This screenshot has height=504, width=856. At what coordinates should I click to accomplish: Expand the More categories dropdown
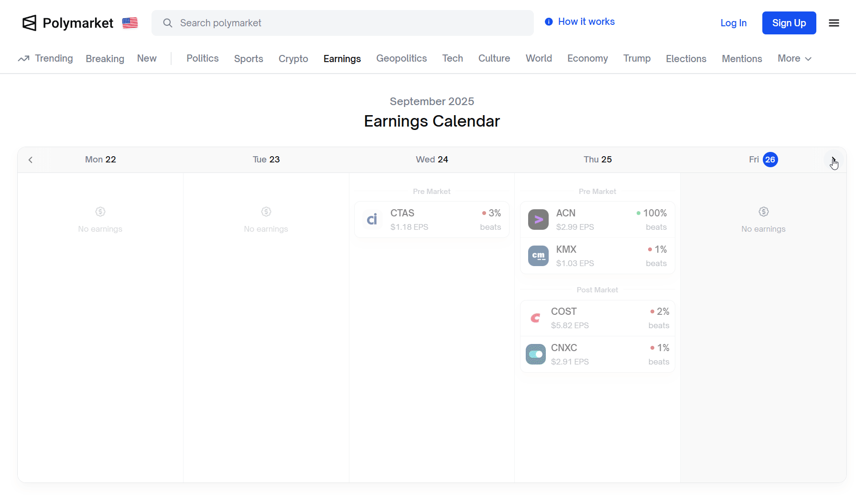pyautogui.click(x=794, y=58)
